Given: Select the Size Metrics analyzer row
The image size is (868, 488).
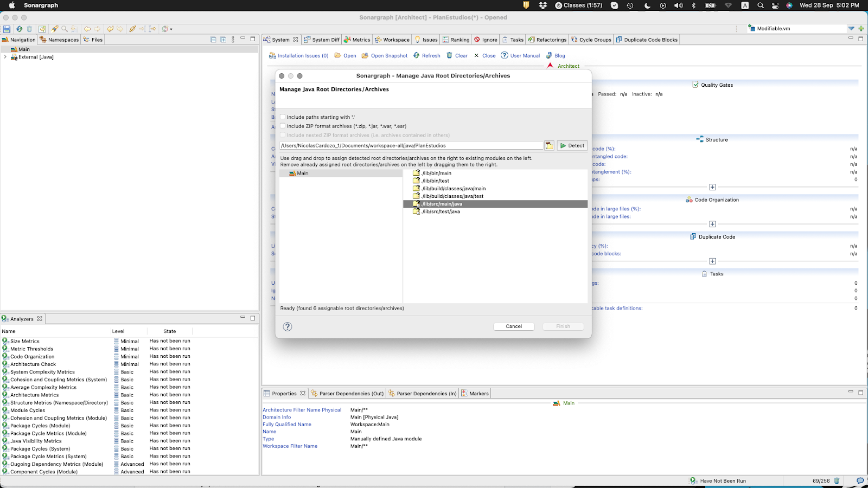Looking at the screenshot, I should (x=129, y=341).
